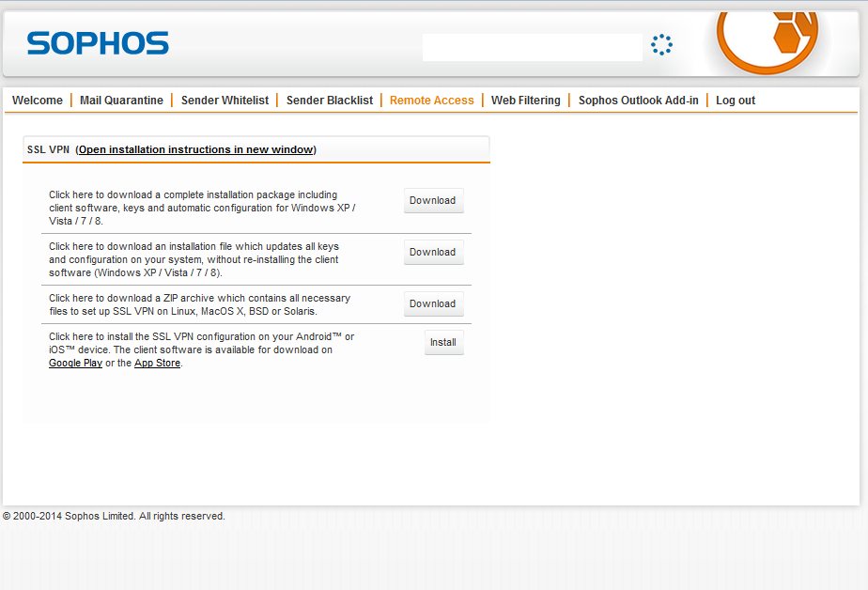Screen dimensions: 868x590
Task: Open installation instructions in new window
Action: (196, 149)
